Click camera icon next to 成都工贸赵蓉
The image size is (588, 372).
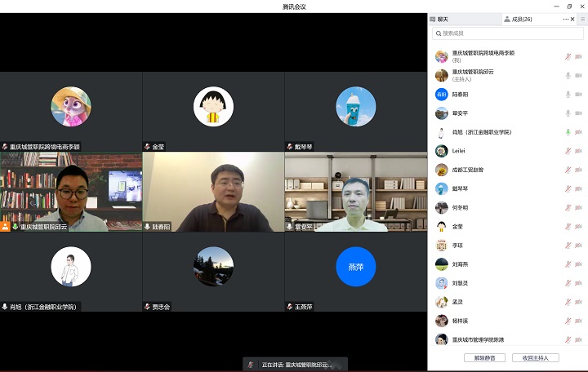(x=578, y=170)
